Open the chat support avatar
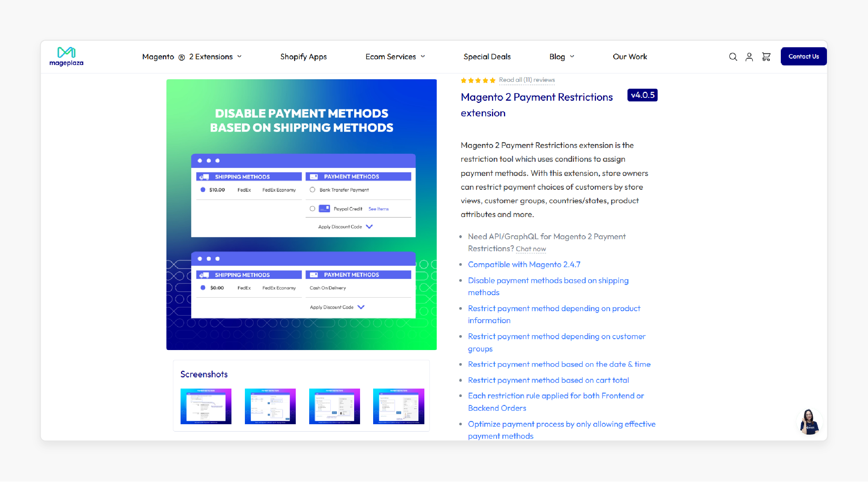The width and height of the screenshot is (868, 482). 809,422
